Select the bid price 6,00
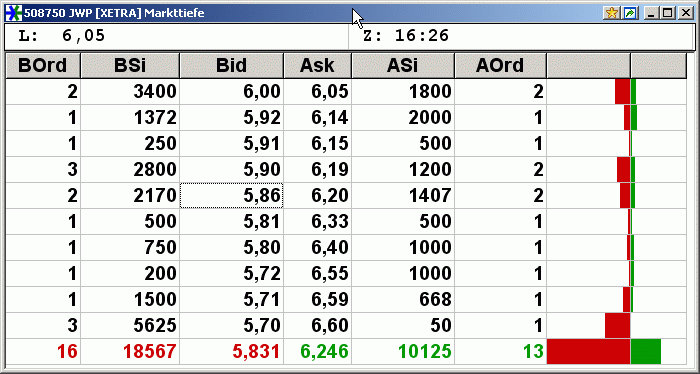 pos(231,92)
